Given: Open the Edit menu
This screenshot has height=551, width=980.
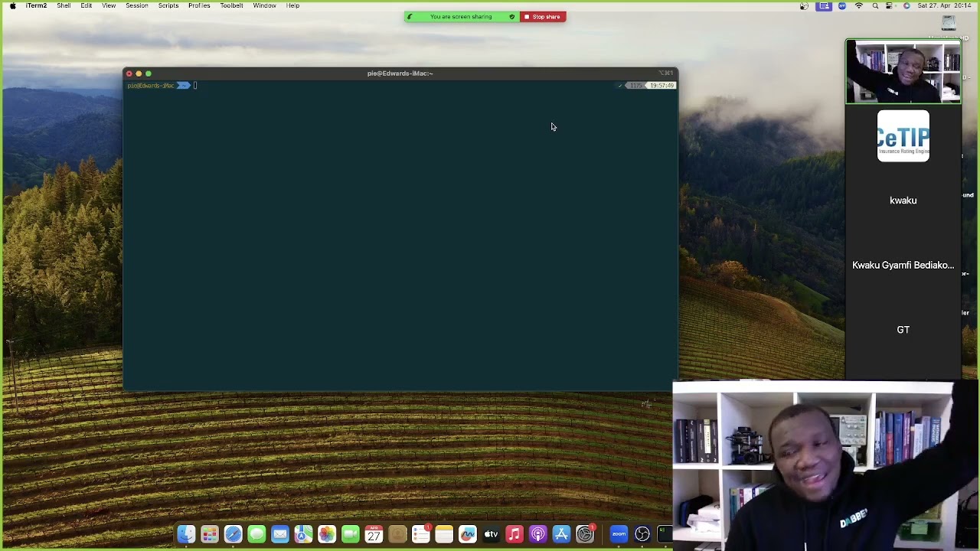Looking at the screenshot, I should tap(86, 5).
